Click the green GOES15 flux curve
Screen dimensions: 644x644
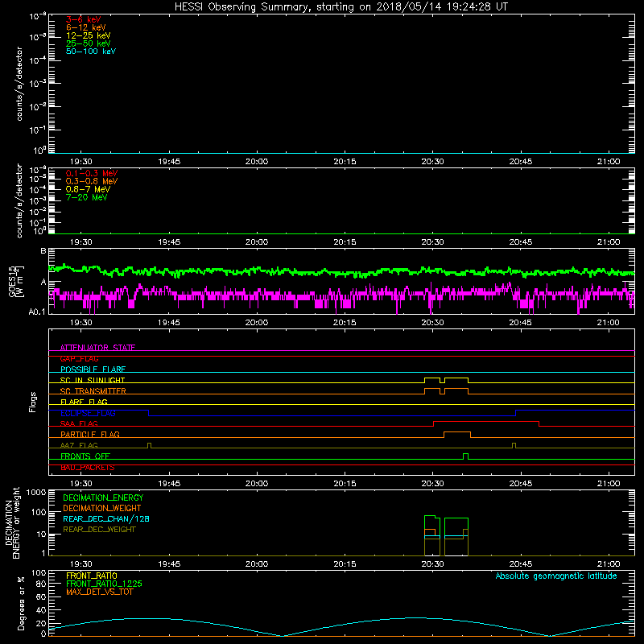coord(341,271)
